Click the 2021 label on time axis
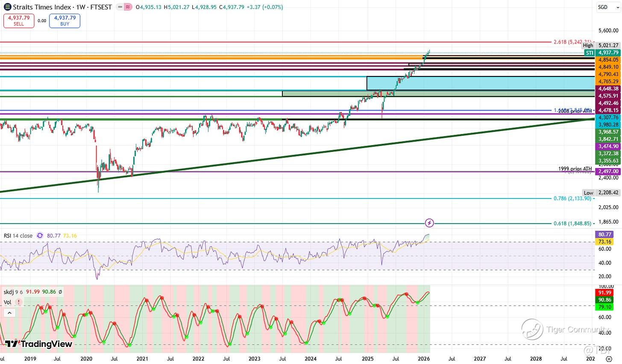 (142, 359)
